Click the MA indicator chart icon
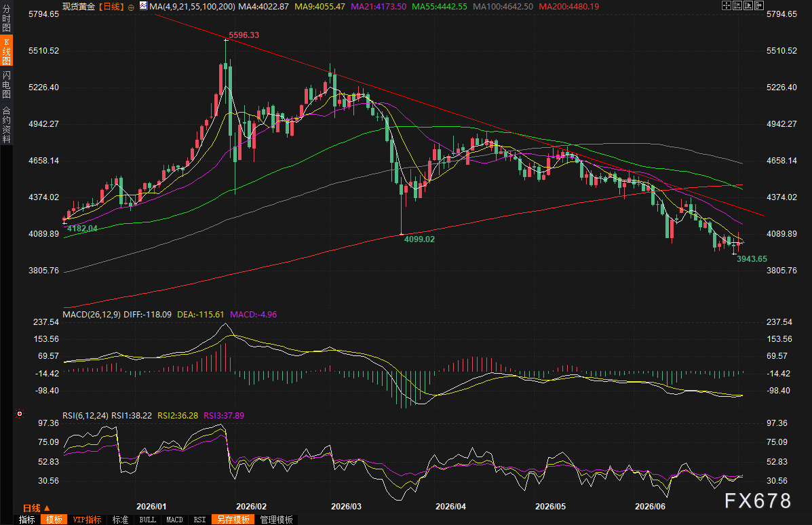Image resolution: width=812 pixels, height=525 pixels. pyautogui.click(x=143, y=5)
